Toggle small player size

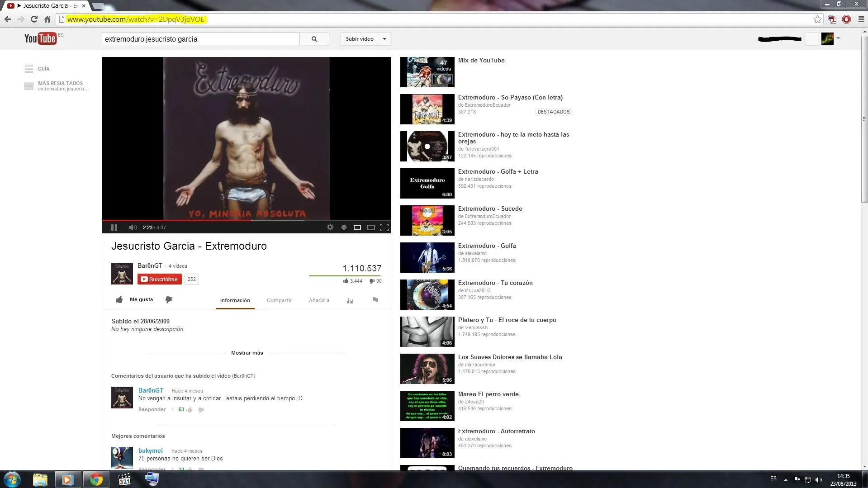tap(357, 227)
